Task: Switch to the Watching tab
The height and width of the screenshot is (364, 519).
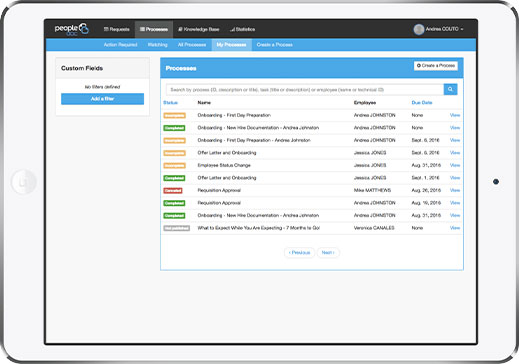Action: [x=157, y=45]
